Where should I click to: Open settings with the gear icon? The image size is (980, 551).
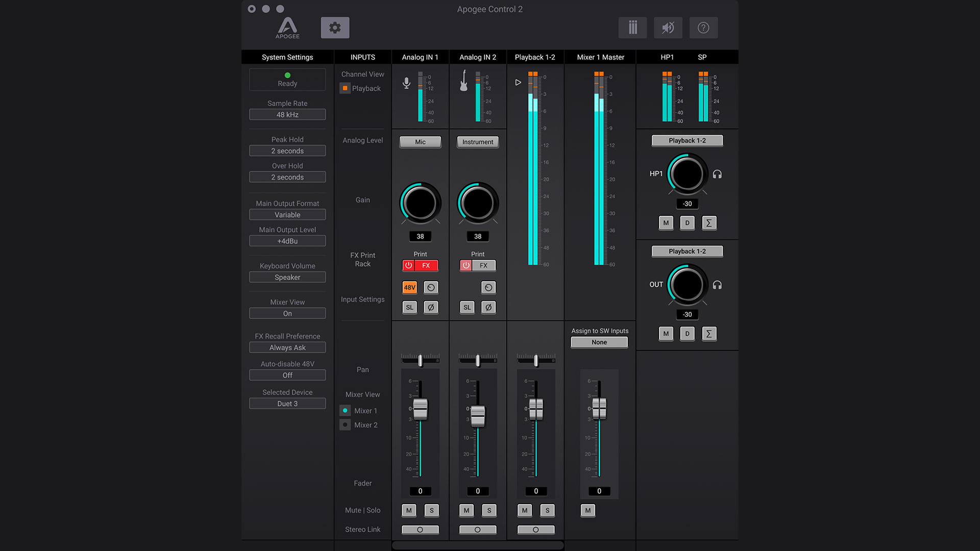pyautogui.click(x=335, y=28)
